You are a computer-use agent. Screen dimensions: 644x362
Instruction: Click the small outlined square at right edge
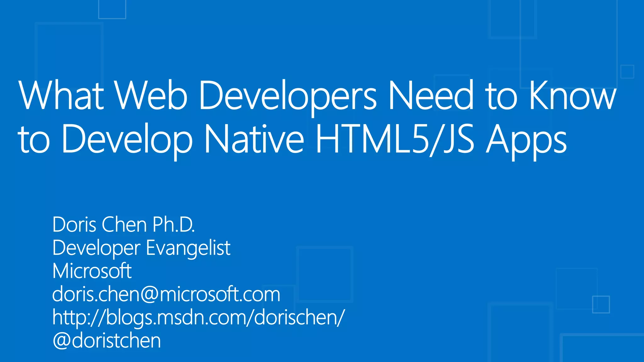tap(627, 72)
